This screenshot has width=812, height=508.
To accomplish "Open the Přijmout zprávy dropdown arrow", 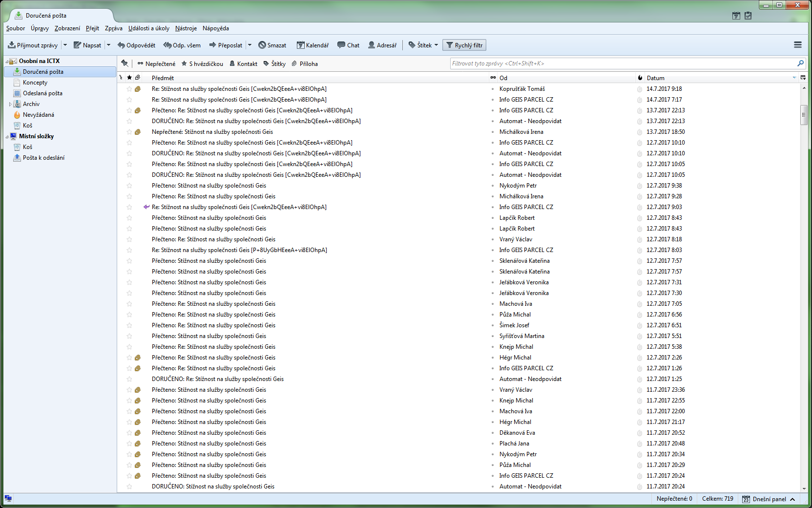I will click(x=65, y=45).
